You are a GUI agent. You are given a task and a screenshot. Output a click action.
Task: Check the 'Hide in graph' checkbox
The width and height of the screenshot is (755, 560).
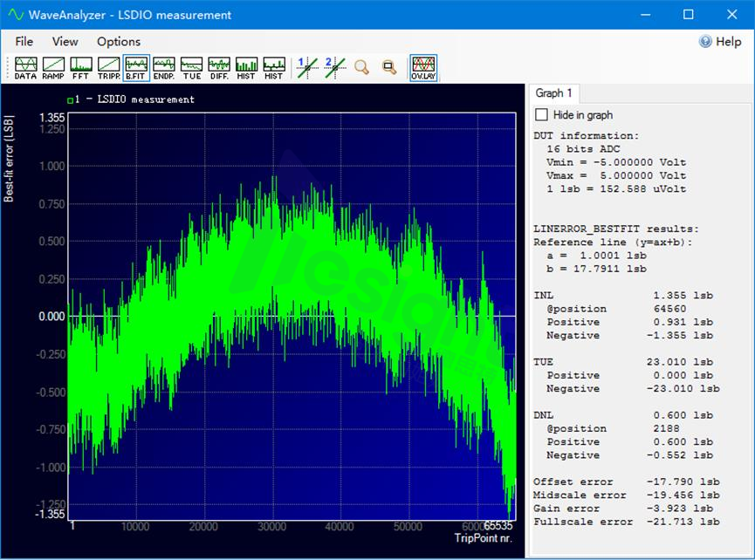coord(542,114)
